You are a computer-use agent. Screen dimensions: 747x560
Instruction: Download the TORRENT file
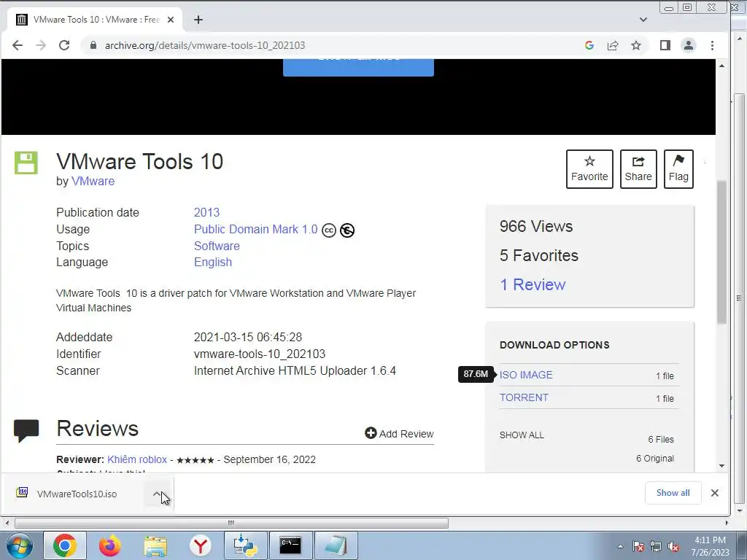524,397
